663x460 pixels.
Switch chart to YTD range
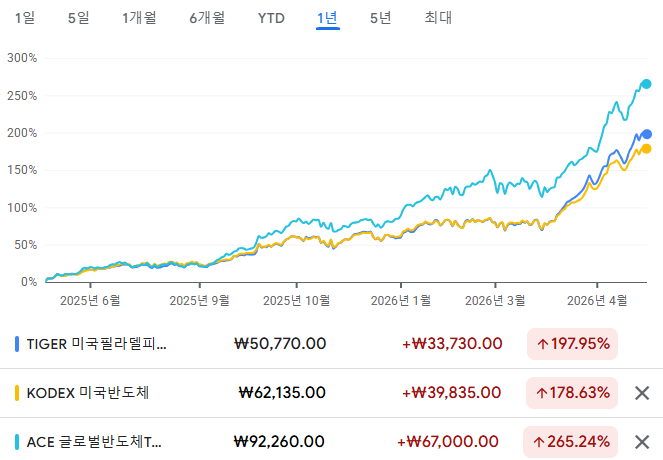(x=271, y=18)
